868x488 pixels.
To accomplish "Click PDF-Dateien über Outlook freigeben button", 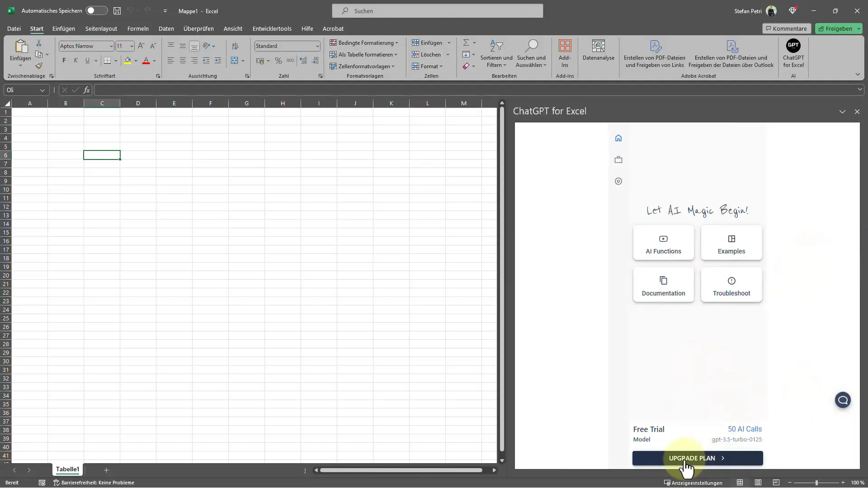I will (731, 53).
